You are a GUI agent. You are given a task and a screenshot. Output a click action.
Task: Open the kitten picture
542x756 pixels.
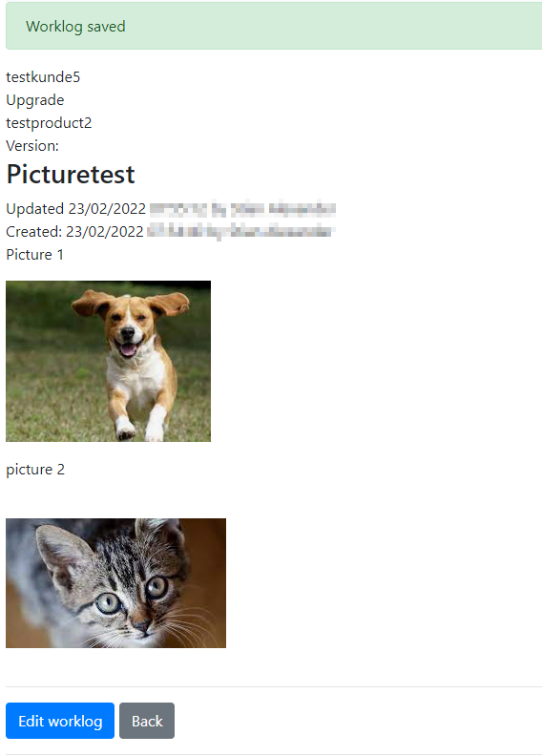pyautogui.click(x=115, y=583)
